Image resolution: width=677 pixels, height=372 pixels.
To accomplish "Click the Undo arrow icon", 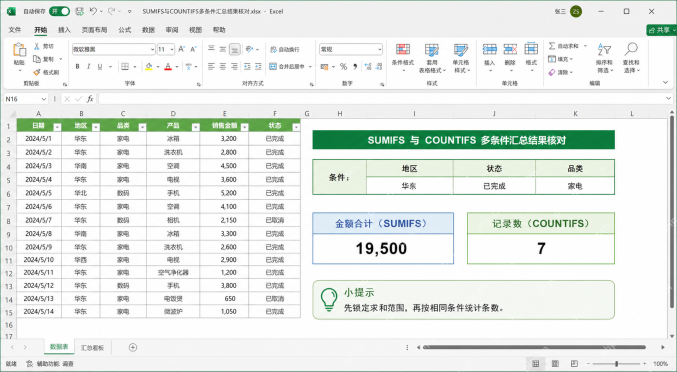I will pos(93,11).
